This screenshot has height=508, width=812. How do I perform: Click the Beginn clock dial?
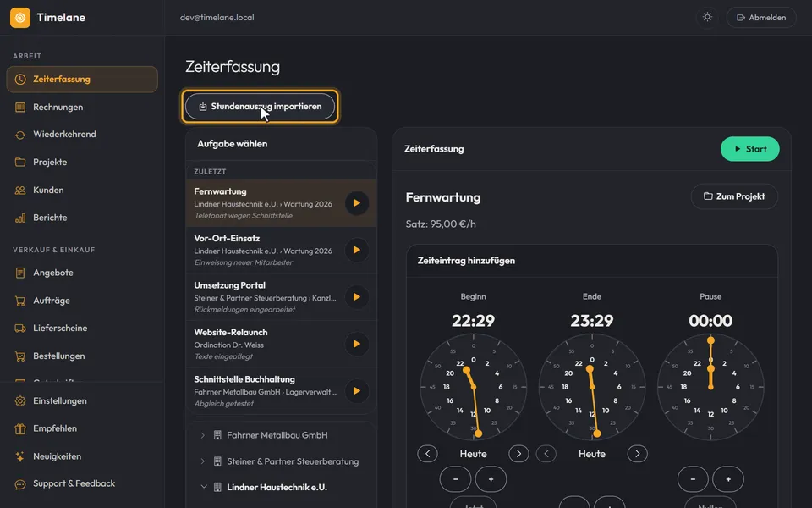click(474, 387)
